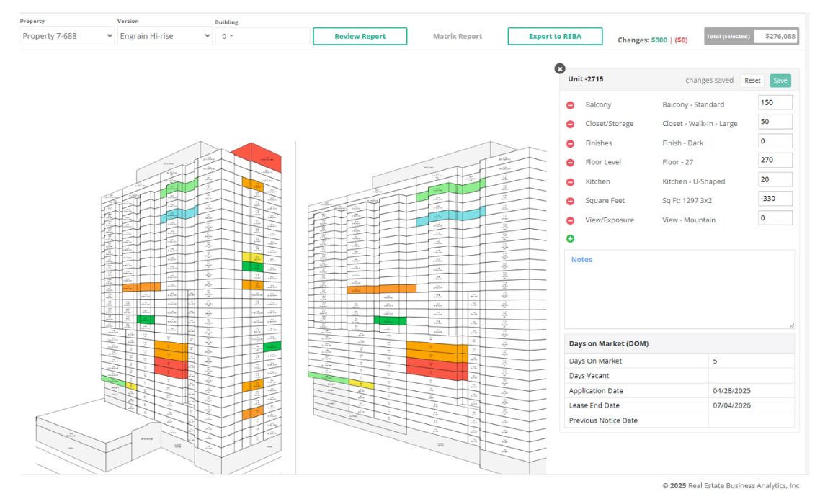Click the ($0) negative changes amount

point(681,40)
